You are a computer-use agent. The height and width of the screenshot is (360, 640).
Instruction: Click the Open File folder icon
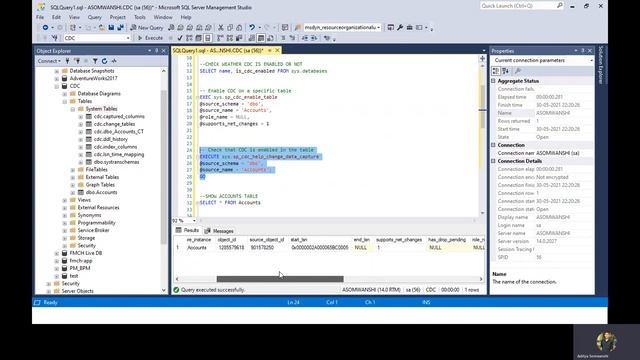tap(102, 27)
